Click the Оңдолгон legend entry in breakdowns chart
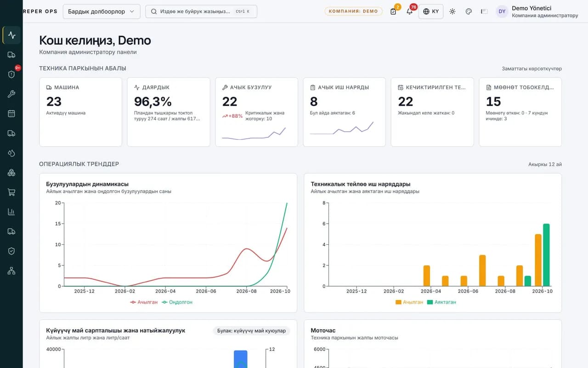Viewport: 588px width, 368px height. [x=177, y=302]
